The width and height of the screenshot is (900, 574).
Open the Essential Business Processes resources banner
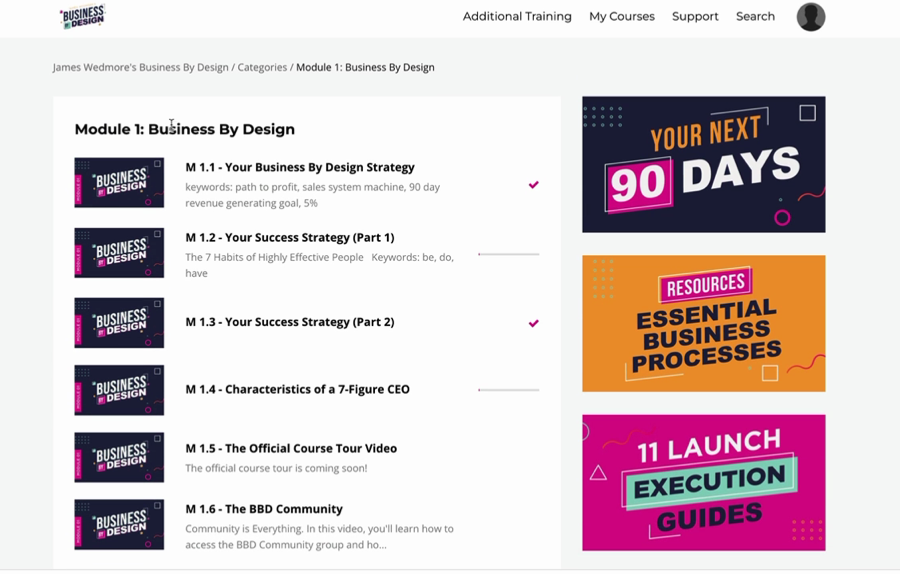coord(704,324)
